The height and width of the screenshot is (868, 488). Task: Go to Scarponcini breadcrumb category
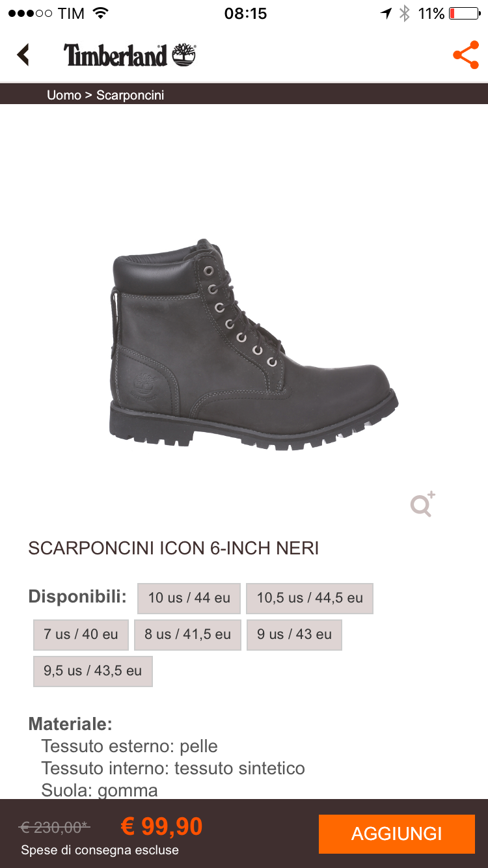(130, 95)
